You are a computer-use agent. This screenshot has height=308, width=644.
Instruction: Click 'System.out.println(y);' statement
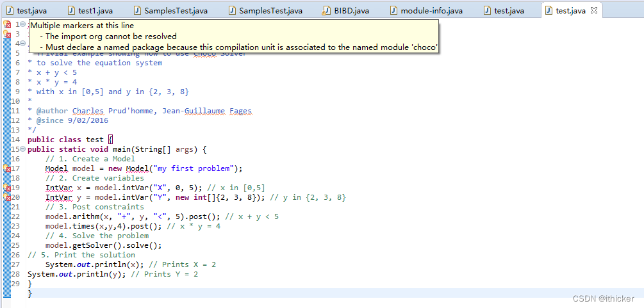77,274
